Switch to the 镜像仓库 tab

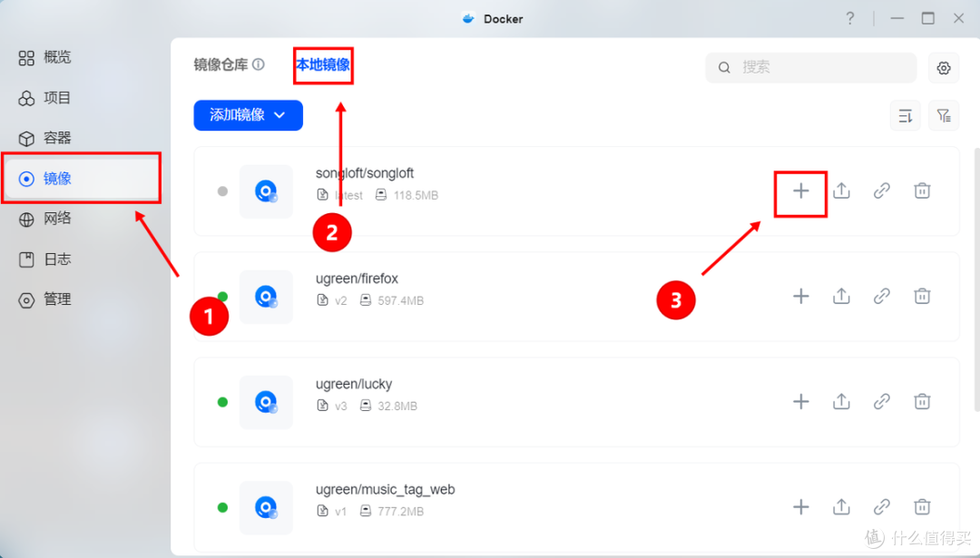pyautogui.click(x=220, y=64)
